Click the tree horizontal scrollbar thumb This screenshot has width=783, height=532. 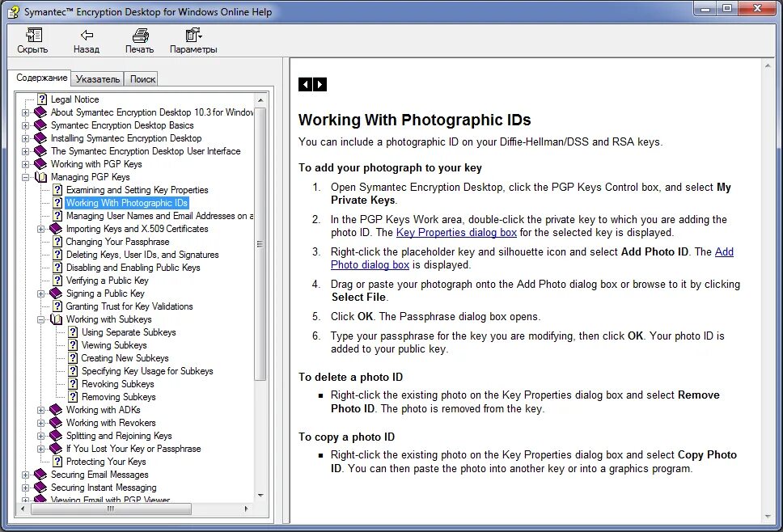(x=112, y=509)
